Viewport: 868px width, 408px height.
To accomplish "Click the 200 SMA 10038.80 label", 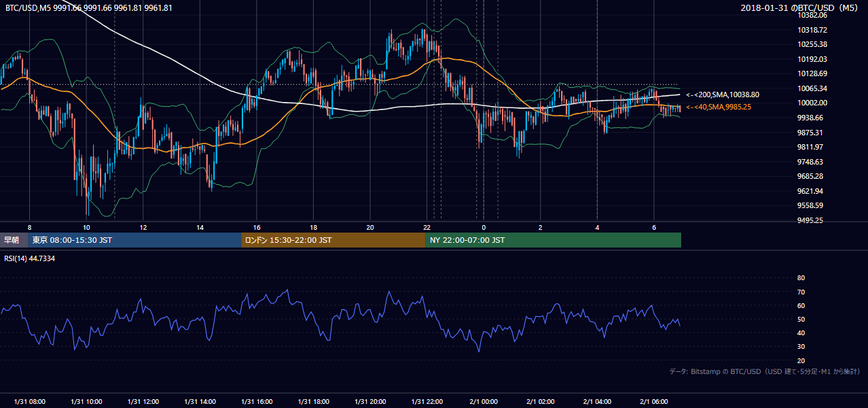I will [723, 95].
